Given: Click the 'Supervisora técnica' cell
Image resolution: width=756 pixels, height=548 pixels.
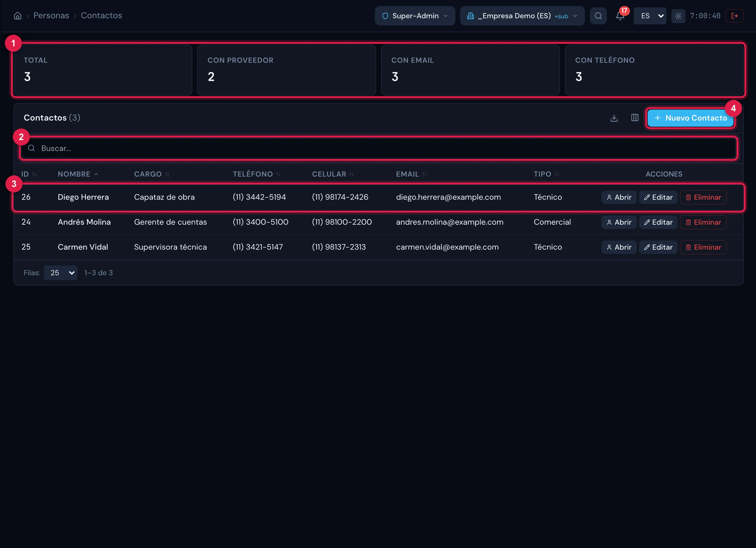Looking at the screenshot, I should 170,247.
